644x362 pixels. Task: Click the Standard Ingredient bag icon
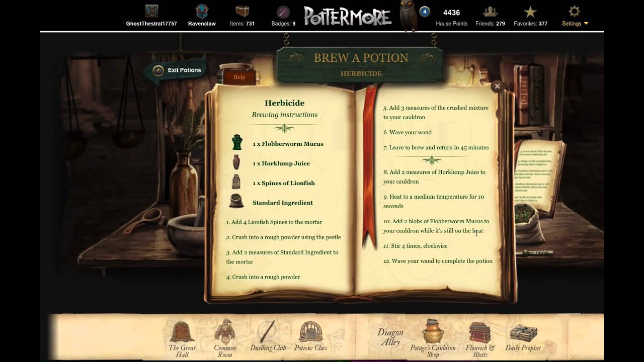[x=236, y=202]
